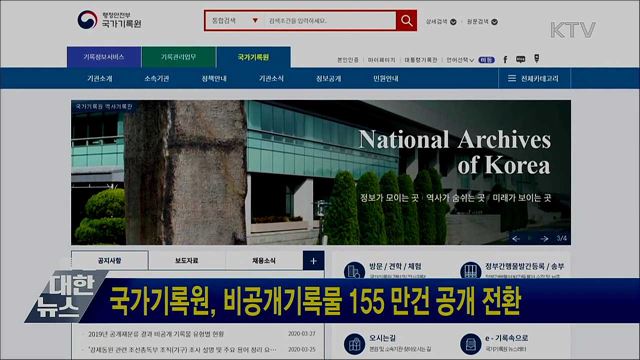Open the Facebook icon link
The width and height of the screenshot is (640, 360).
pos(505,60)
